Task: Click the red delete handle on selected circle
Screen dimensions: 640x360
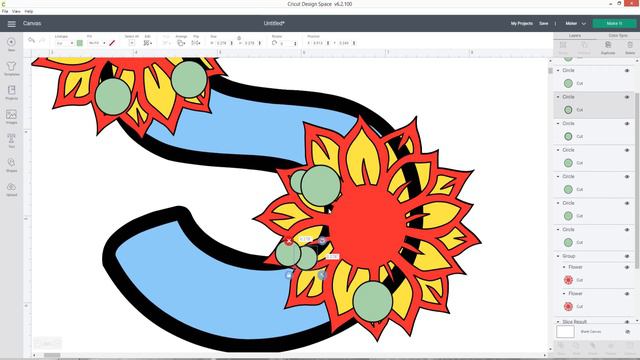Action: (x=289, y=241)
